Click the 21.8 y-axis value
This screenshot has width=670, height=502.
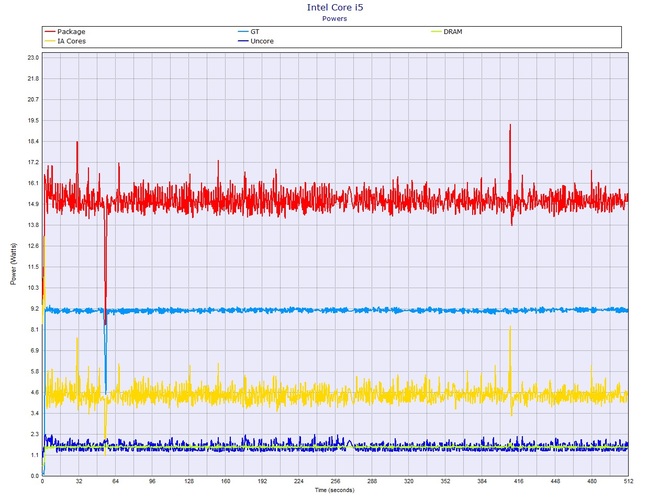click(x=33, y=79)
